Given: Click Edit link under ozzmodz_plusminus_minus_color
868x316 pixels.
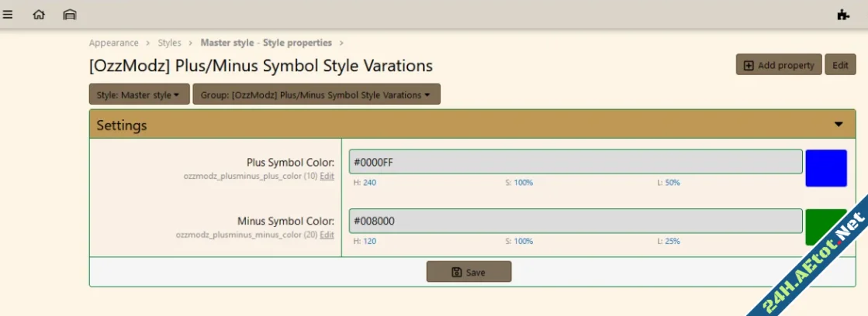Looking at the screenshot, I should pos(327,235).
